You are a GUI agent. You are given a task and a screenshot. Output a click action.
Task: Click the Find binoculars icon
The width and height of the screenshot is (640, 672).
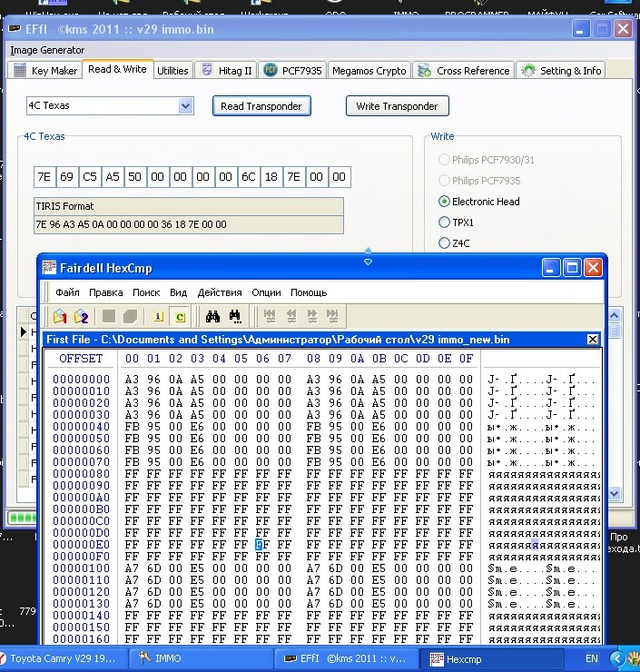pyautogui.click(x=213, y=316)
